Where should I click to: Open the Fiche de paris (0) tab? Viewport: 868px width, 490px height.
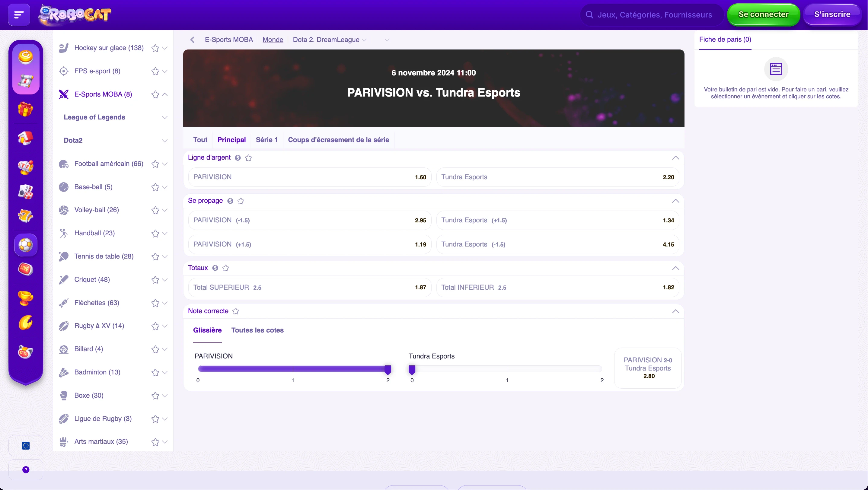725,40
